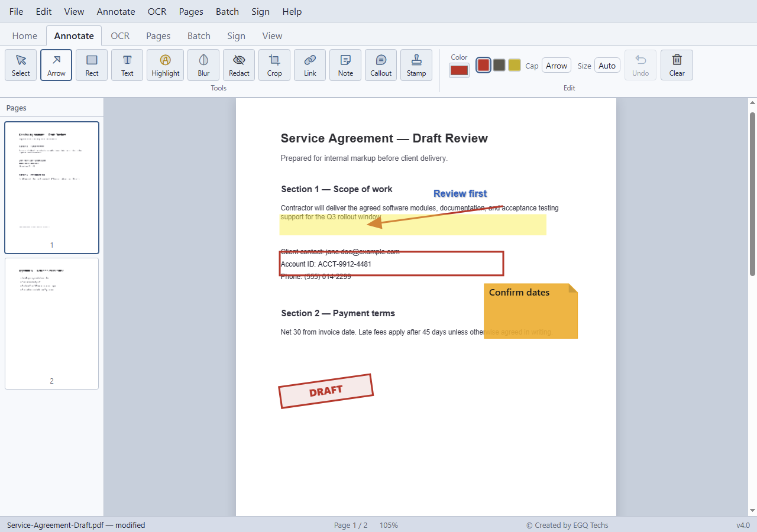Open the Edit menu
Image resolution: width=757 pixels, height=532 pixels.
click(44, 11)
